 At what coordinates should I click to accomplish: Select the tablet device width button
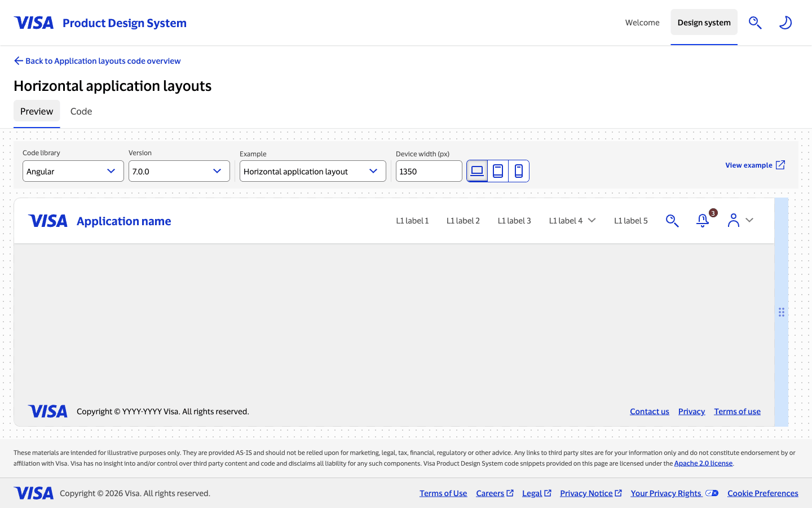[x=498, y=171]
